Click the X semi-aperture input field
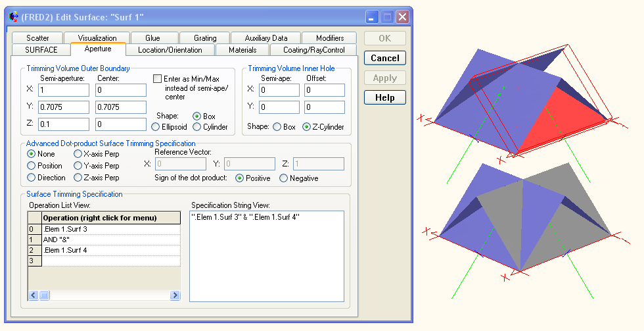This screenshot has height=331, width=644. (x=63, y=90)
